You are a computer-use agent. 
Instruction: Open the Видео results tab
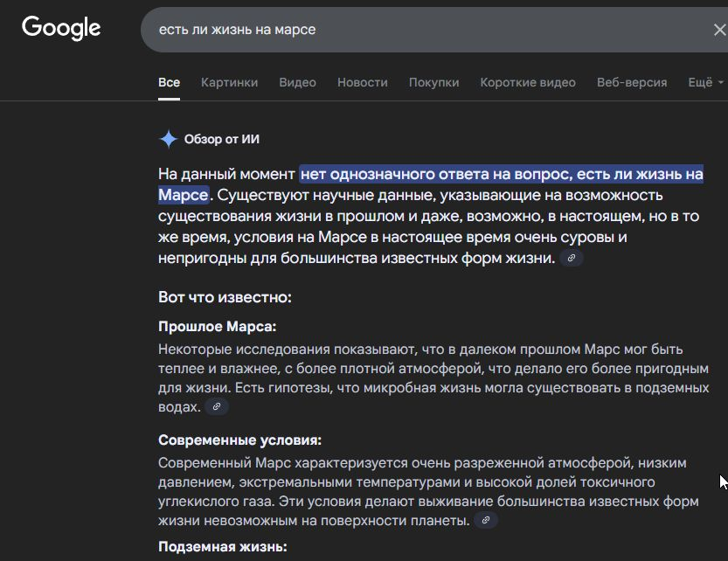[297, 81]
